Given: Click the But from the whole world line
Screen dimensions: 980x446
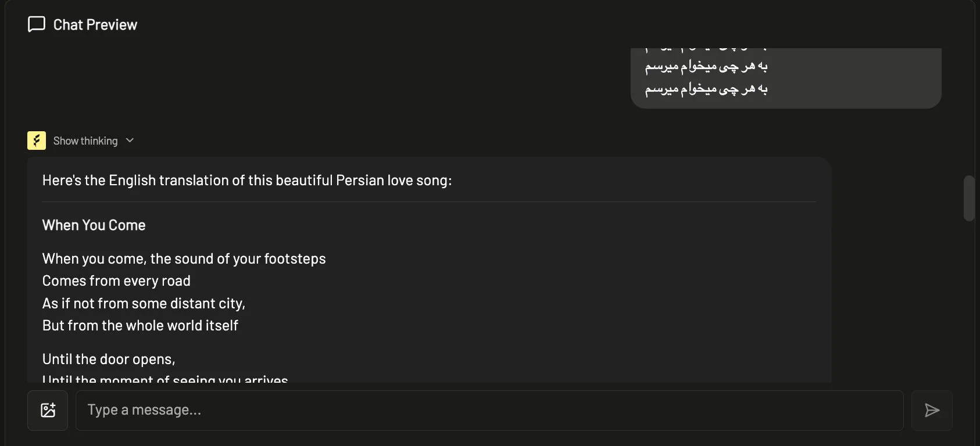Looking at the screenshot, I should [140, 325].
